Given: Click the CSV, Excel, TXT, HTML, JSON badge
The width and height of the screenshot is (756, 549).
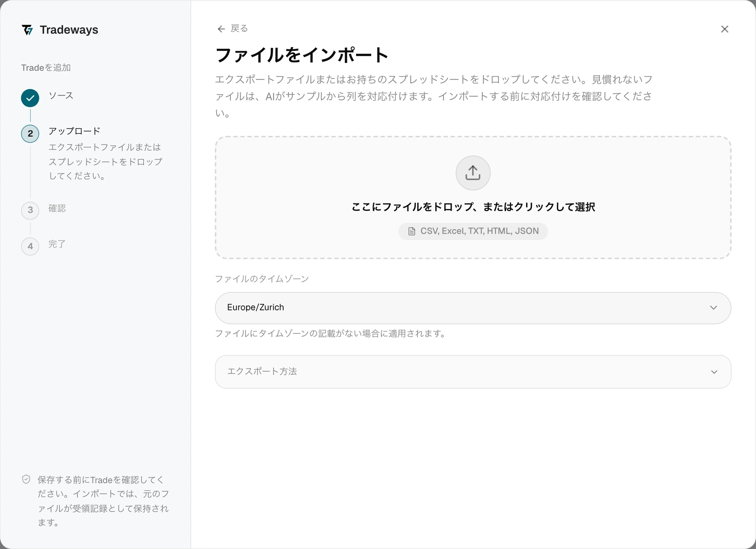Looking at the screenshot, I should click(473, 231).
